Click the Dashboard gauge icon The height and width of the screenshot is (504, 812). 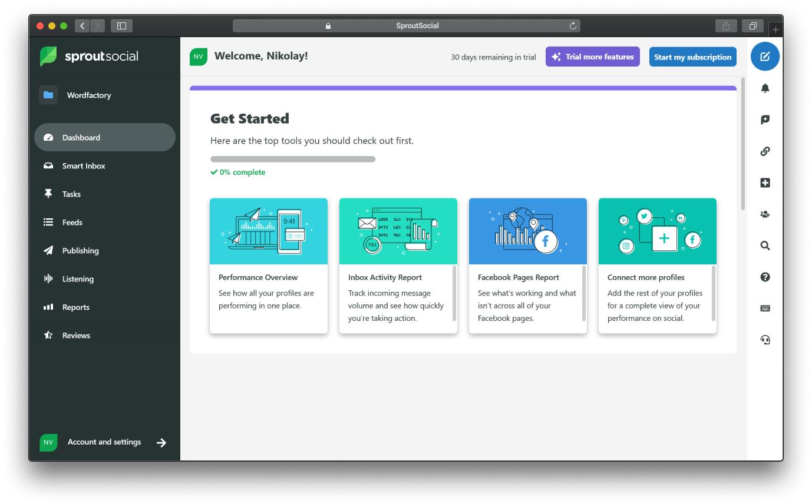click(x=48, y=137)
